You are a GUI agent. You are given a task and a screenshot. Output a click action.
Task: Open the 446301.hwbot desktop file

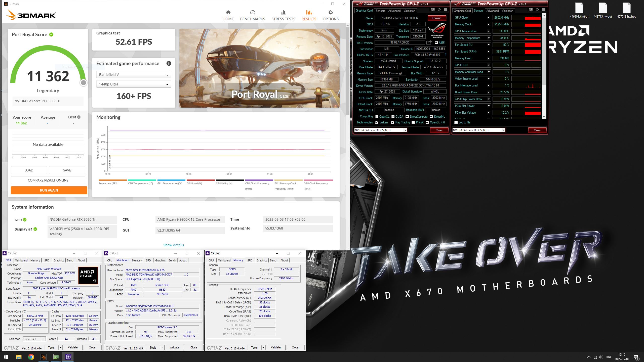579,11
